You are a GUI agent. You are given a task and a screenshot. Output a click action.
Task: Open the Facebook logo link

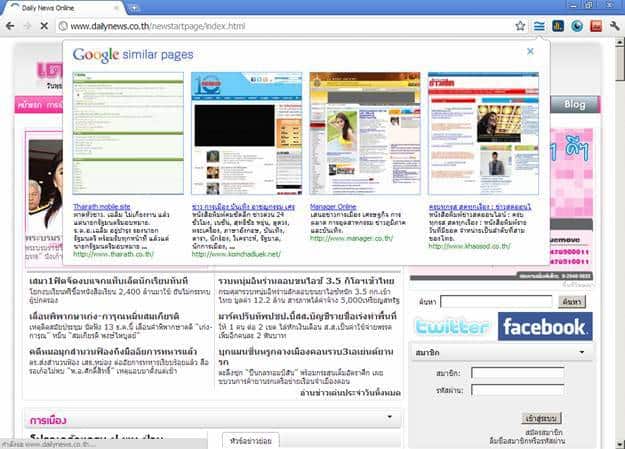click(544, 327)
